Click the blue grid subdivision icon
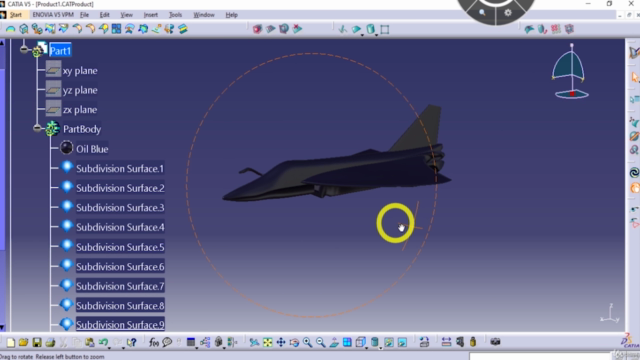Viewport: 640px width, 360px height. [116, 29]
